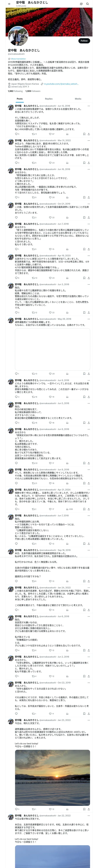Click the share icon on Oct 21, 2019 post

point(89,217)
